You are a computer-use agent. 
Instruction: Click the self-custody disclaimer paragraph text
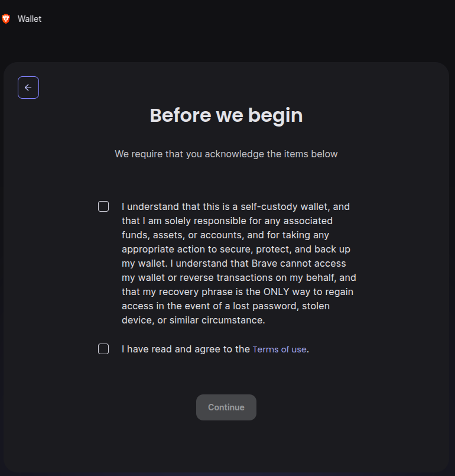[x=239, y=263]
